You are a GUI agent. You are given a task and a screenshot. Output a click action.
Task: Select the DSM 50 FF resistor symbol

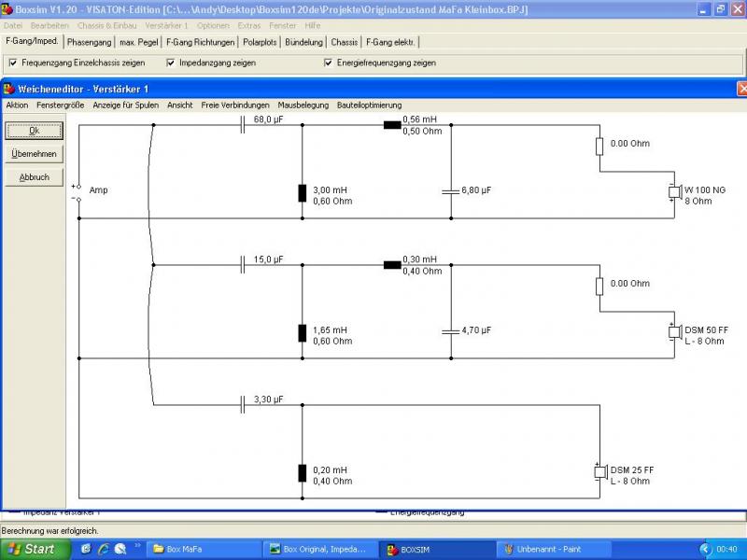599,287
